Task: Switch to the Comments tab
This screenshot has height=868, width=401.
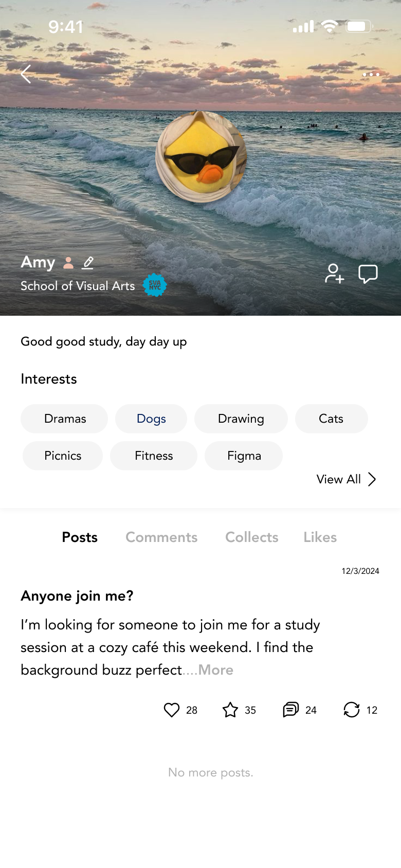Action: (x=161, y=537)
